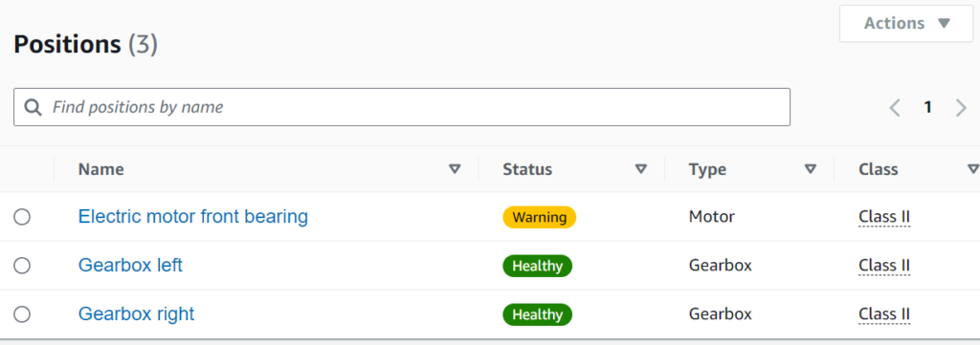Sort by Status column triangle
980x345 pixels.
pyautogui.click(x=640, y=169)
